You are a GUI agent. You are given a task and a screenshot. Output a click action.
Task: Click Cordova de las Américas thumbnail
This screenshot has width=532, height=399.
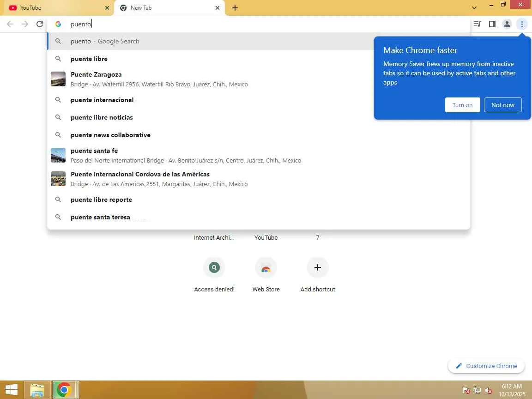pos(58,179)
